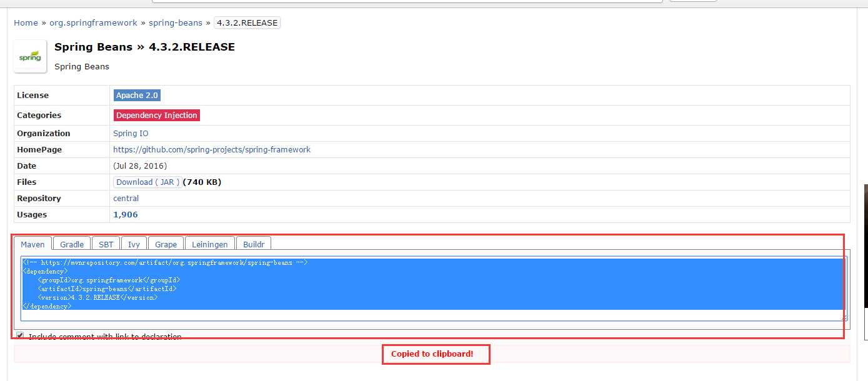Go to Home breadcrumb link

pos(26,22)
